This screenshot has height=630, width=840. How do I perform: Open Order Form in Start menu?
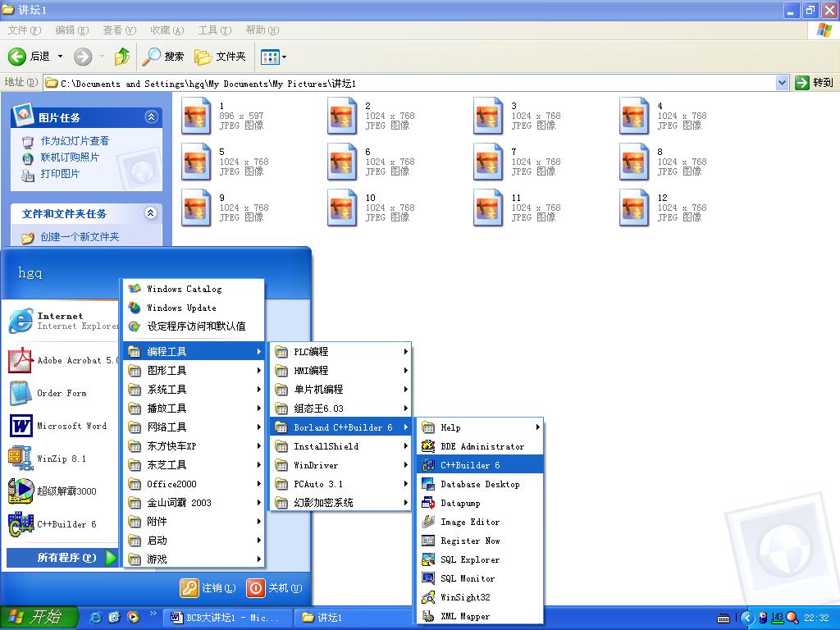pyautogui.click(x=62, y=393)
